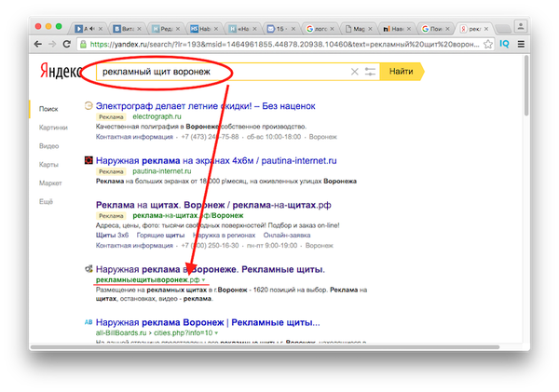Click Электрограф result favicon

pyautogui.click(x=89, y=105)
